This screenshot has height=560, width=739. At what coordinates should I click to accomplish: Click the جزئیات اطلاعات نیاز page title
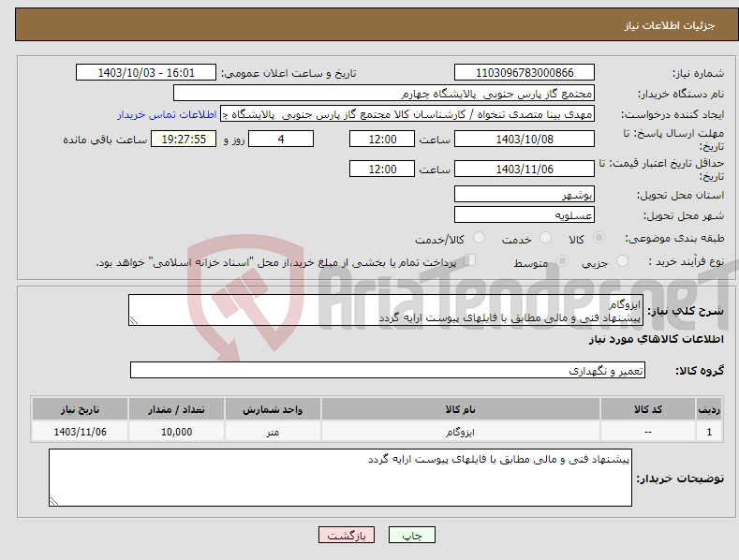tap(670, 25)
